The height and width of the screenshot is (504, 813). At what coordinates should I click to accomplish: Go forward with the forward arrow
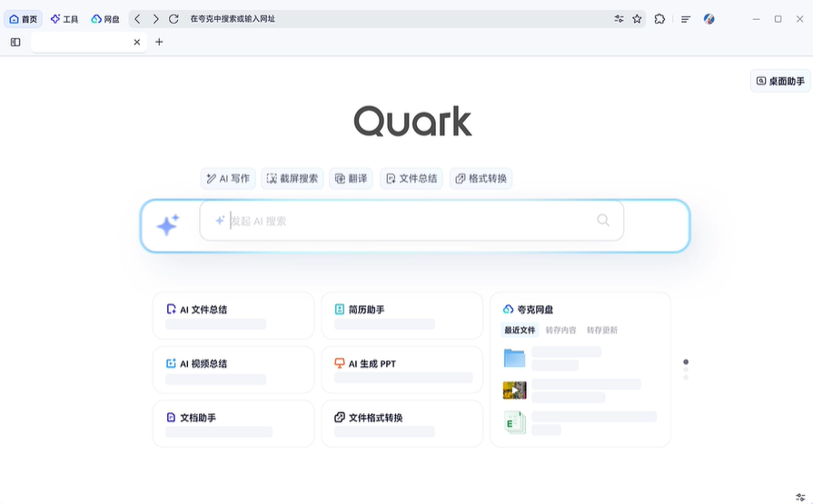click(x=155, y=19)
